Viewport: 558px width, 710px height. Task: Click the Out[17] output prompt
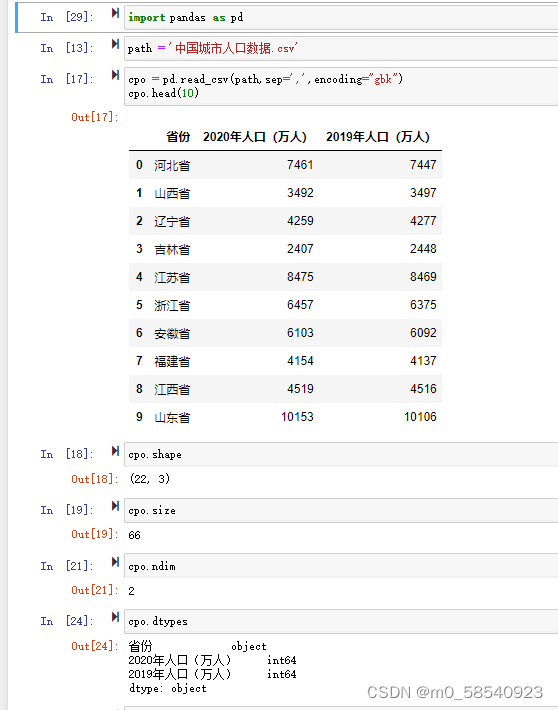tap(95, 117)
